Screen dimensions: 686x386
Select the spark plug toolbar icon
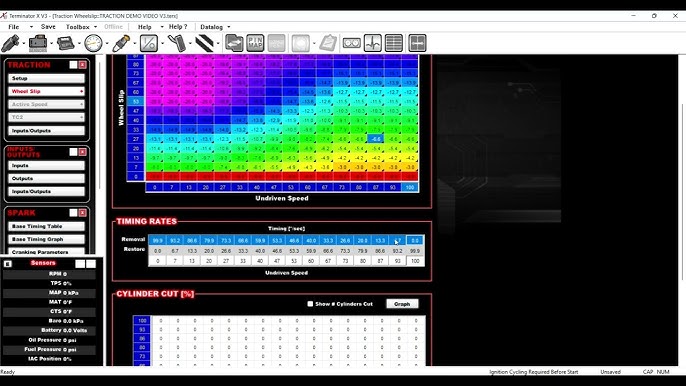point(121,43)
